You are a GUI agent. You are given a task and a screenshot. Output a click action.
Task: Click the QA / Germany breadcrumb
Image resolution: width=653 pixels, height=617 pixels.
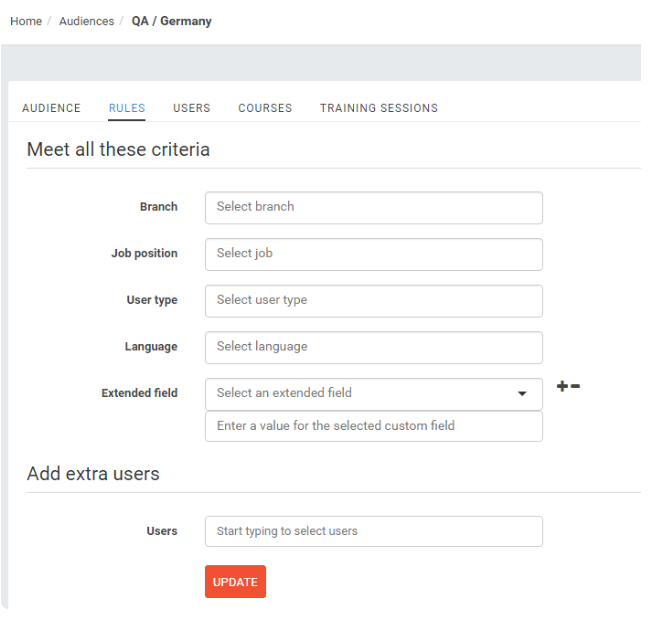(172, 21)
